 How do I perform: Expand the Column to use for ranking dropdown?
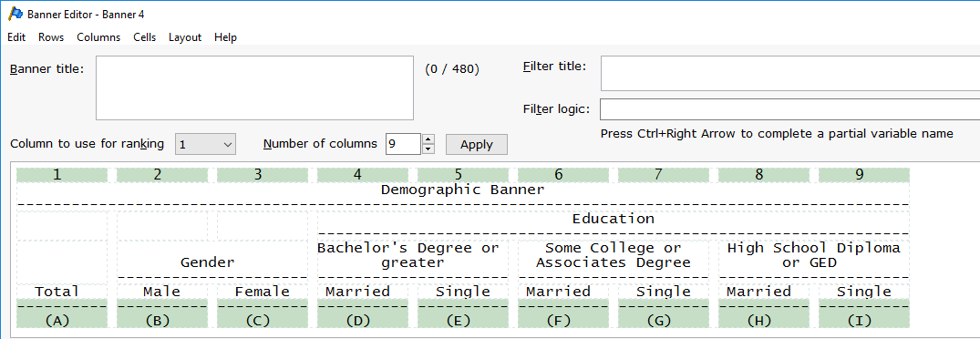coord(206,144)
